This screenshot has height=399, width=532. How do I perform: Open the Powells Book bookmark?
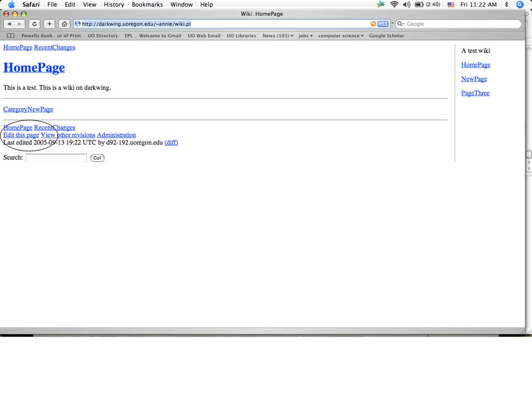pyautogui.click(x=51, y=35)
